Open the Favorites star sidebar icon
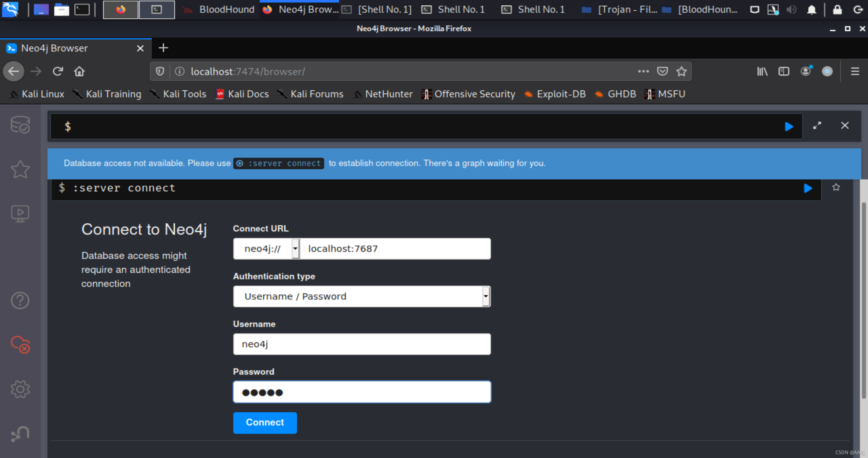The image size is (868, 458). 20,169
